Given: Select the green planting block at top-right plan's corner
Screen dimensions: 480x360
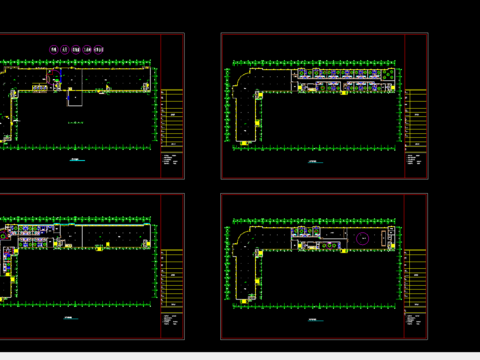Looking at the screenshot, I should coord(388,74).
